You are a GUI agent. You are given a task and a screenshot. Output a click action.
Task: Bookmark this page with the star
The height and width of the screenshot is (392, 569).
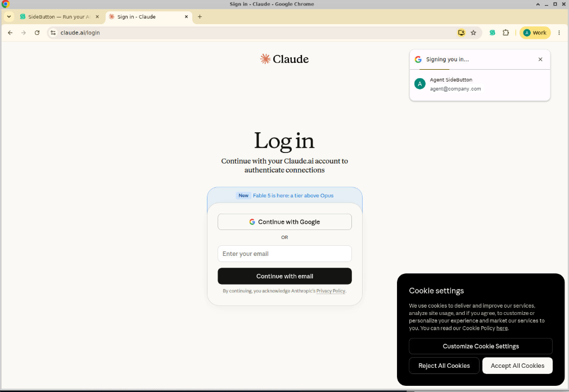tap(473, 33)
